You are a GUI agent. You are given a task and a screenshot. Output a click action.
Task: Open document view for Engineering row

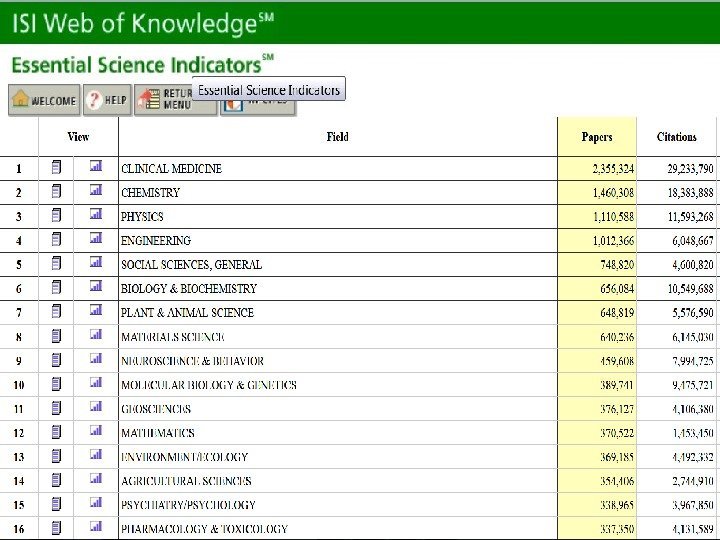coord(56,239)
